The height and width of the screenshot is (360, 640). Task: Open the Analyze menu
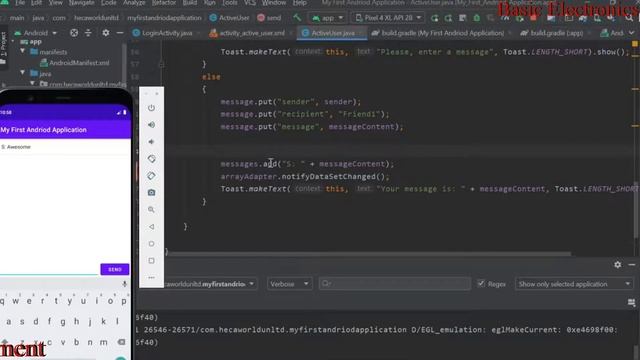coord(134,3)
